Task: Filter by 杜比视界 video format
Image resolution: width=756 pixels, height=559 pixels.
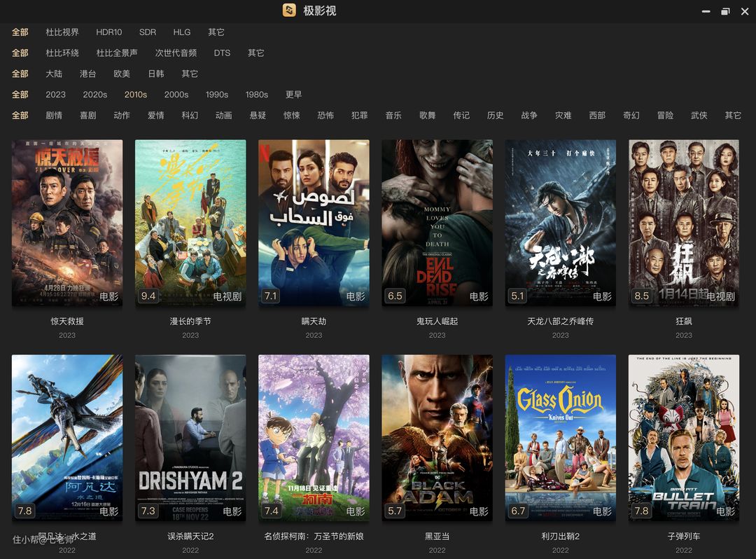Action: pyautogui.click(x=62, y=32)
